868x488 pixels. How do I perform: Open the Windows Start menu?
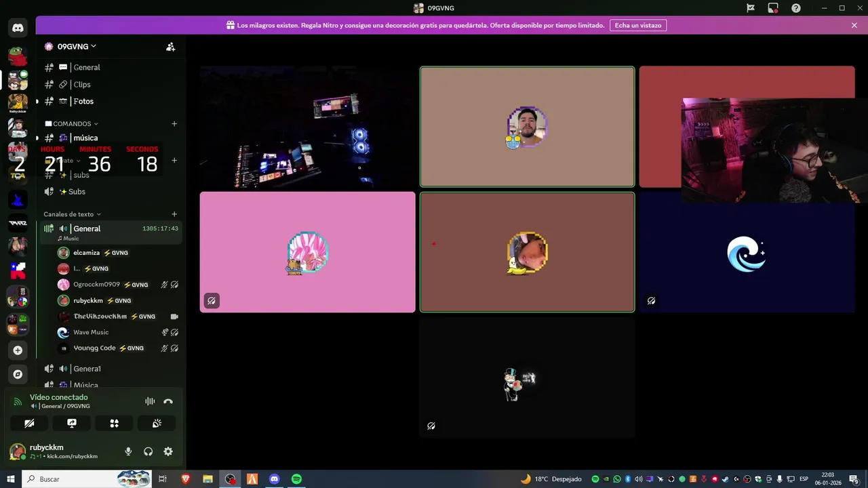(x=11, y=479)
